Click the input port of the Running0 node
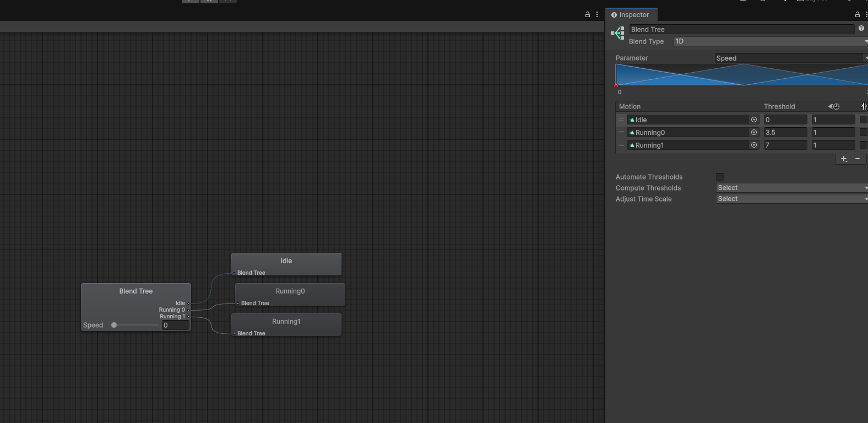The height and width of the screenshot is (423, 868). point(238,303)
